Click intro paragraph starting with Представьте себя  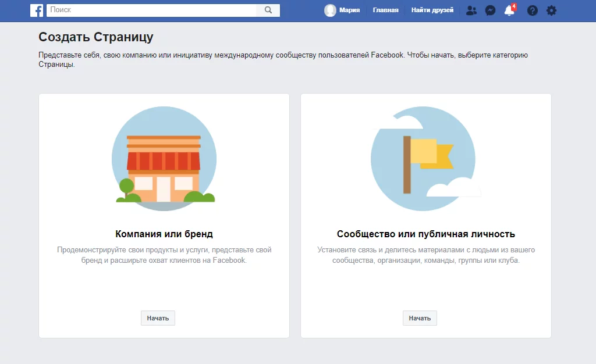coord(283,59)
